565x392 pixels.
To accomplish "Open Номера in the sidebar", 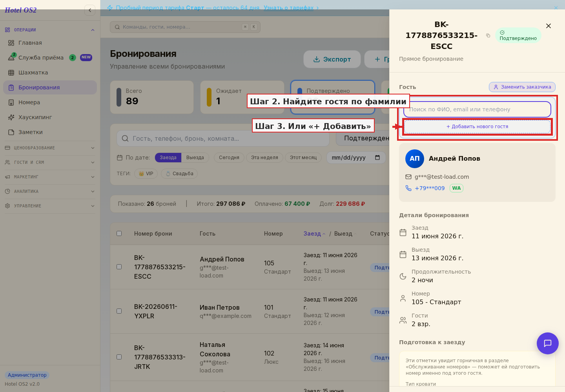I will click(50, 102).
